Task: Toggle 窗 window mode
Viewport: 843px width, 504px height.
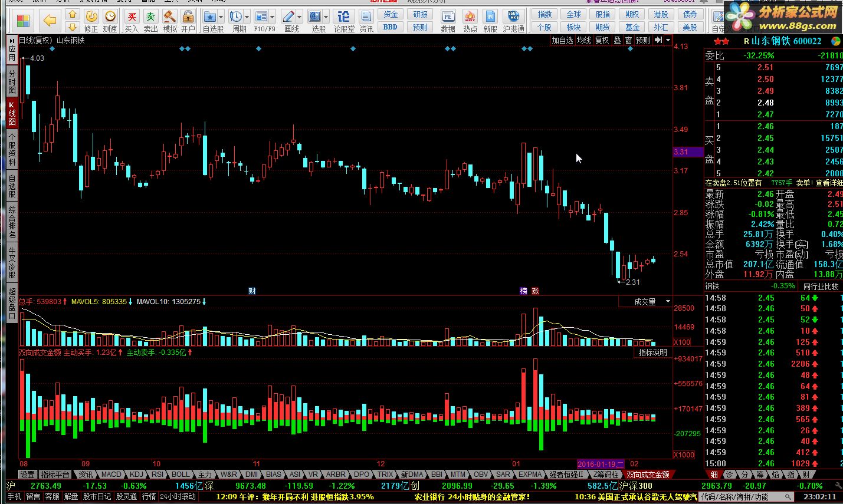Action: (628, 40)
